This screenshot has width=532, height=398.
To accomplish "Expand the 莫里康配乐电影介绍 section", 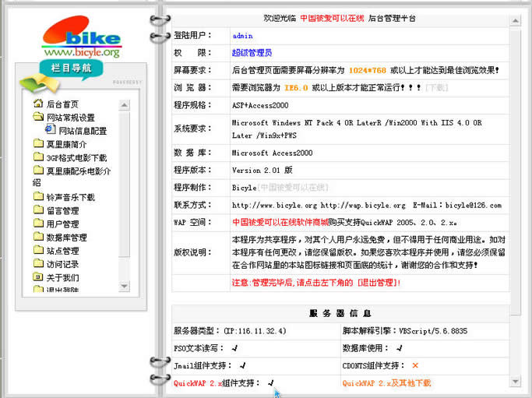I will coord(79,171).
